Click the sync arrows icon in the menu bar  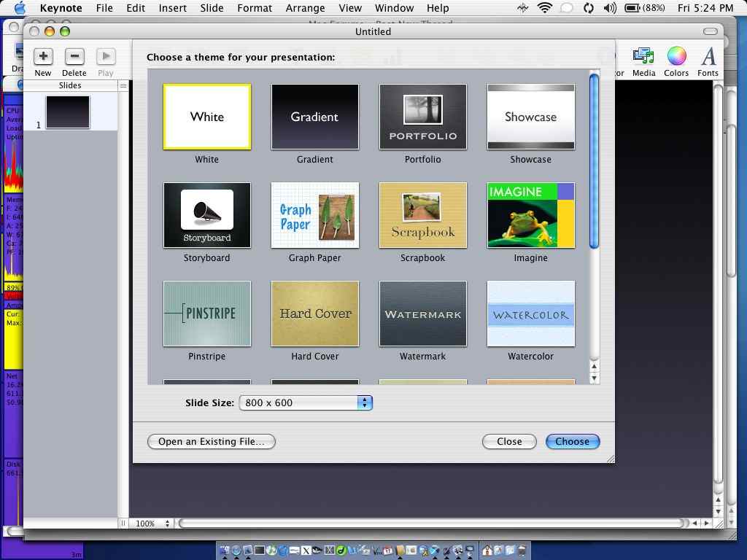(589, 7)
